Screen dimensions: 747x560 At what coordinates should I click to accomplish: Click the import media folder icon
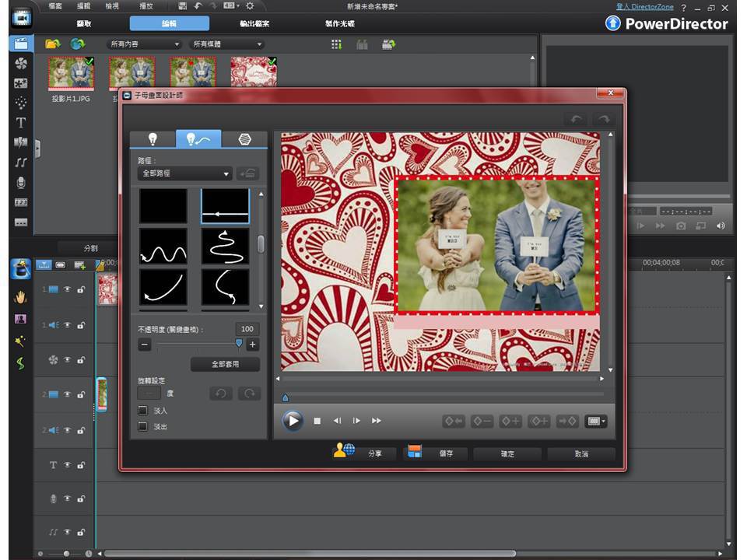pos(52,44)
